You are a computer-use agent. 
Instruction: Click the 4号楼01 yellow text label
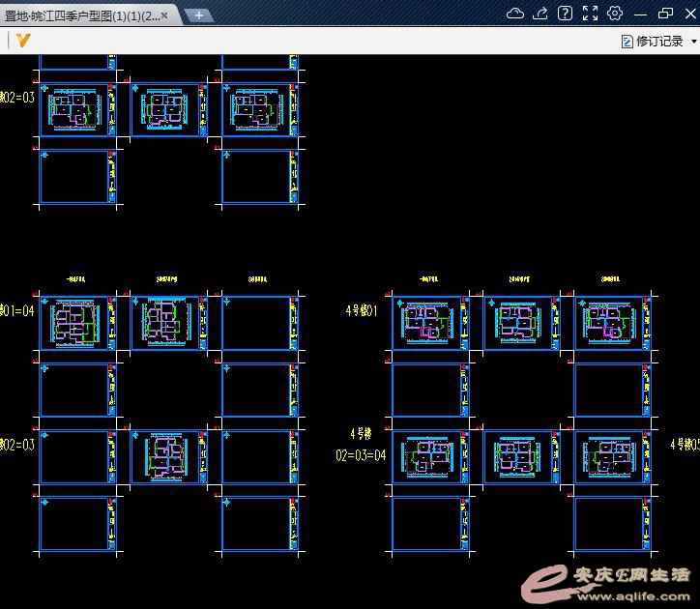tap(361, 311)
